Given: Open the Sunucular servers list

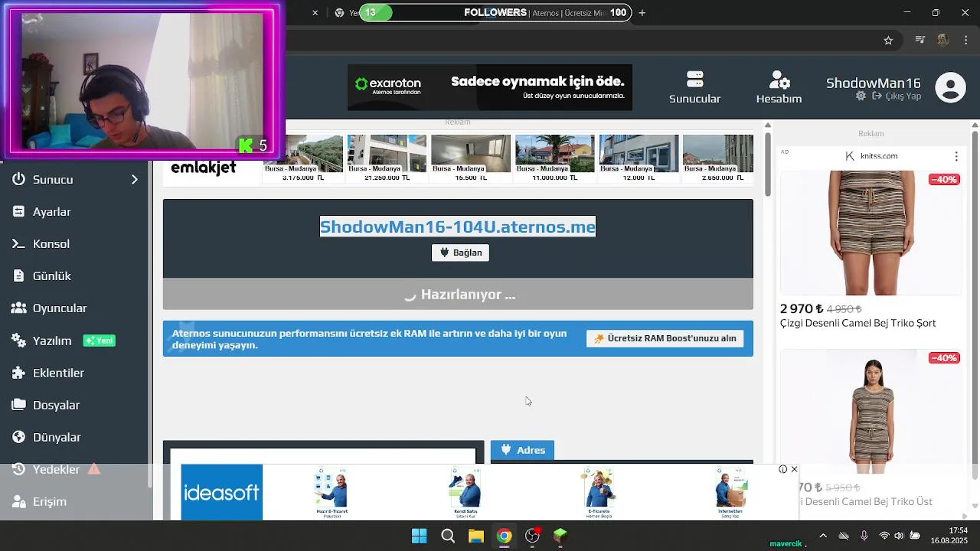Looking at the screenshot, I should (x=694, y=87).
